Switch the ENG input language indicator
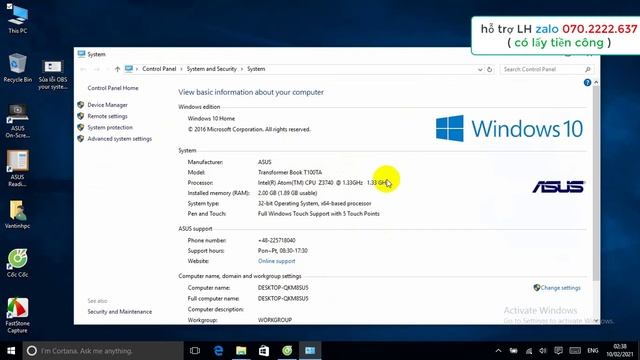 (593, 351)
